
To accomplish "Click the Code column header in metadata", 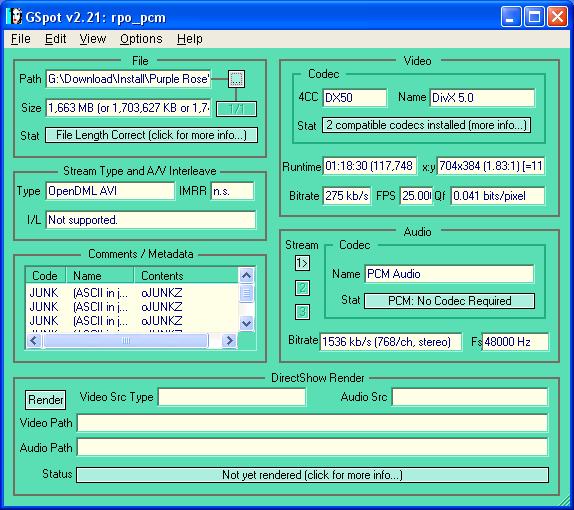I will pos(45,276).
